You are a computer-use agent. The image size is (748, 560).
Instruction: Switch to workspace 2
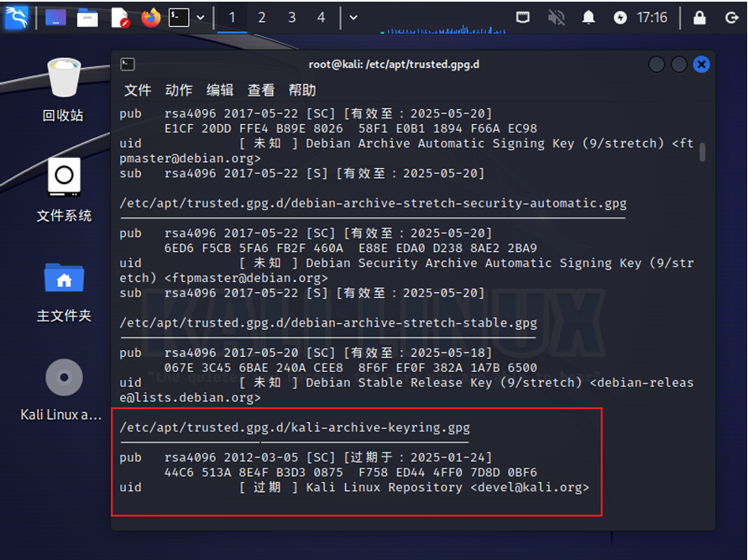click(262, 18)
